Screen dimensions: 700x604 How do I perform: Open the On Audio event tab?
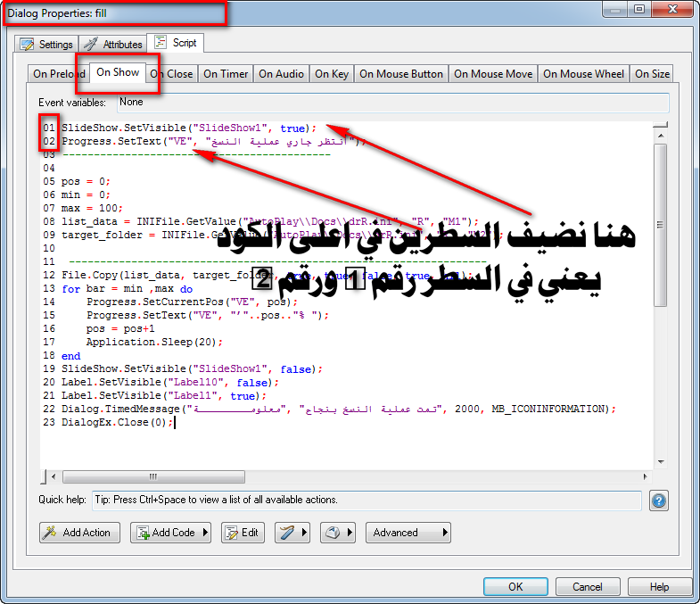pos(281,74)
